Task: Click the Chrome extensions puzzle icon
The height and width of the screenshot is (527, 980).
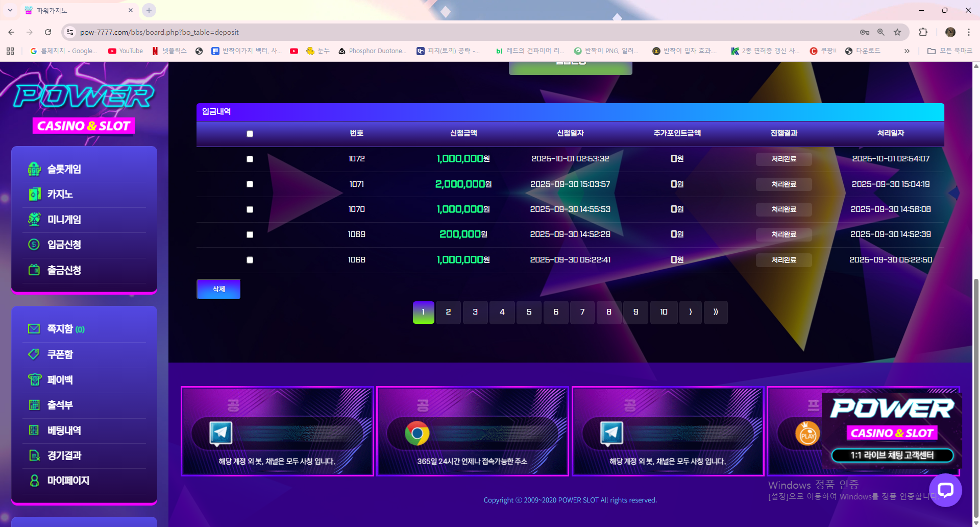Action: tap(923, 32)
